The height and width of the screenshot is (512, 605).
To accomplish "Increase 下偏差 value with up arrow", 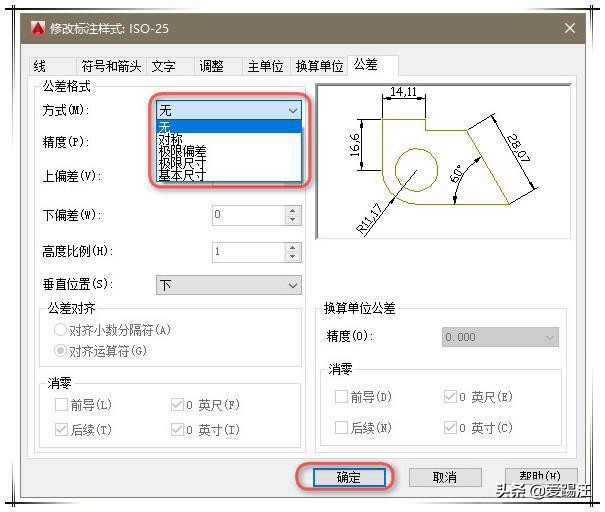I will coord(292,210).
